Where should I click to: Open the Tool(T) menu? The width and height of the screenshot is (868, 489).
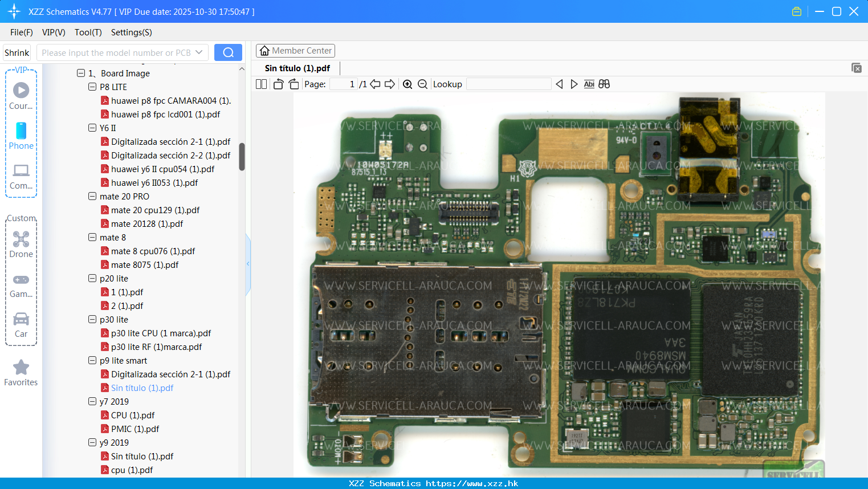pyautogui.click(x=88, y=32)
